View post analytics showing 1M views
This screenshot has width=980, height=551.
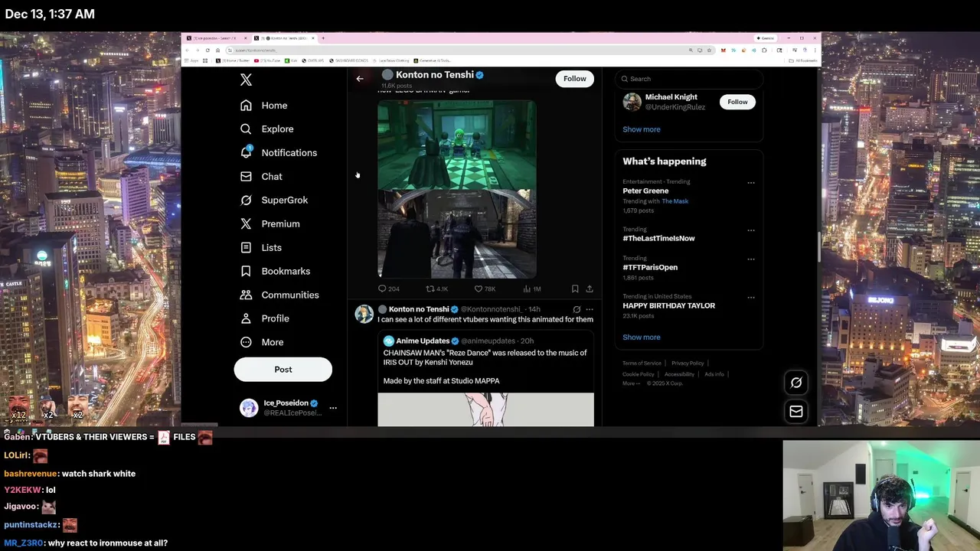531,289
